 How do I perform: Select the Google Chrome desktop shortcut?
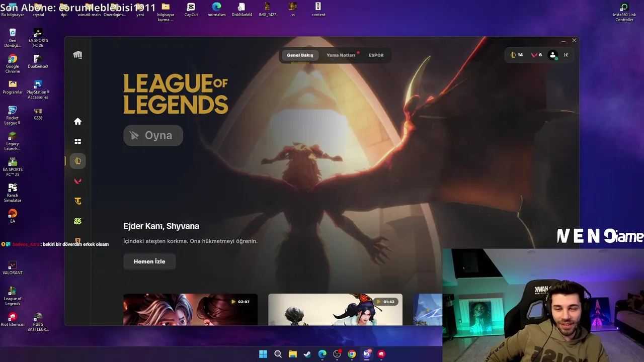[13, 64]
